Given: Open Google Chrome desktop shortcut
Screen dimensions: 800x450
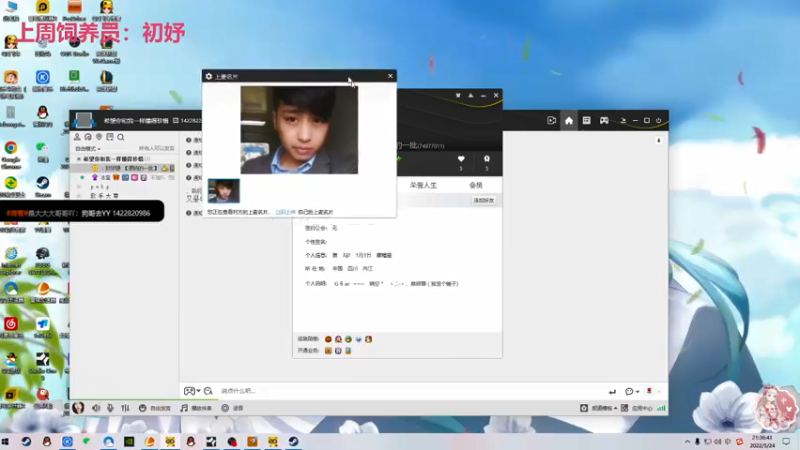Looking at the screenshot, I should click(11, 154).
